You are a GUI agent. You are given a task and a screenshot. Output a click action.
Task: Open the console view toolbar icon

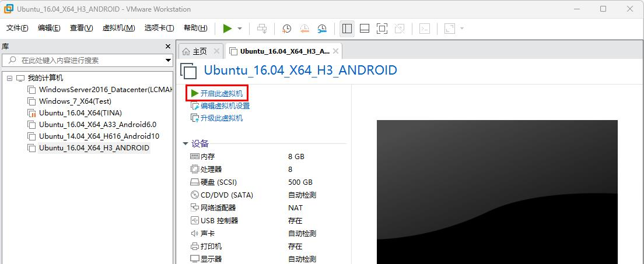point(424,29)
